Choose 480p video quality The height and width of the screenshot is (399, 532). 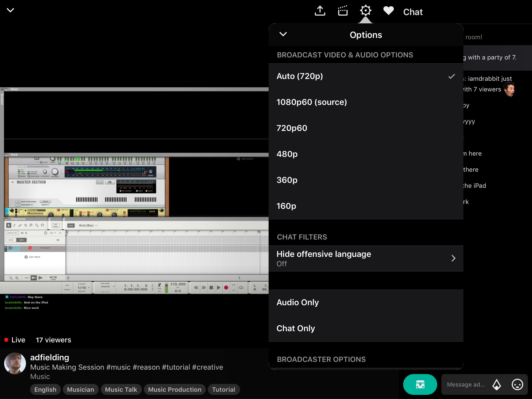click(x=366, y=154)
